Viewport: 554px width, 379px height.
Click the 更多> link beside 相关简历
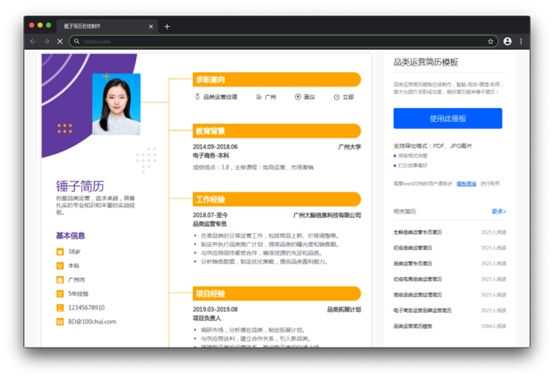pyautogui.click(x=499, y=211)
